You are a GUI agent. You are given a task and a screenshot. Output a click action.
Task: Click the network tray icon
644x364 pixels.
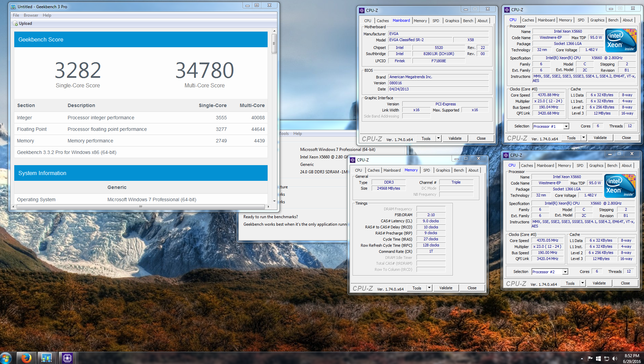[606, 359]
